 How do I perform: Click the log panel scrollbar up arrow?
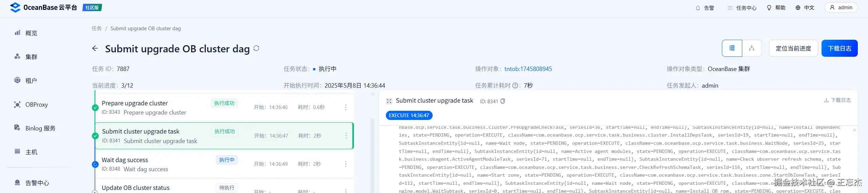pos(854,130)
